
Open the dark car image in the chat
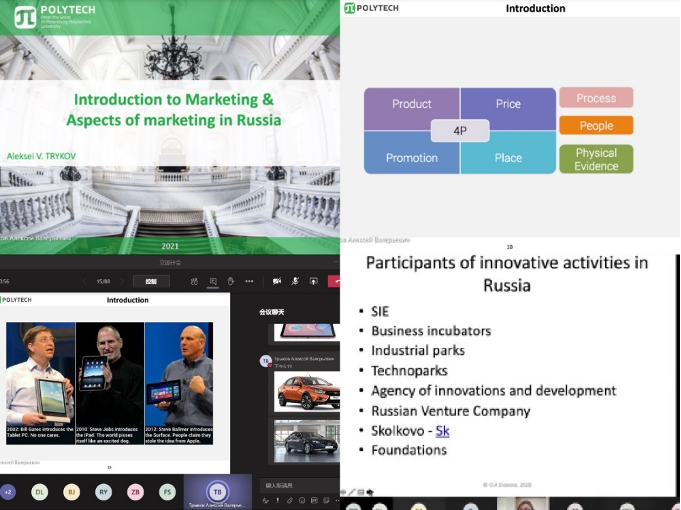[x=307, y=440]
